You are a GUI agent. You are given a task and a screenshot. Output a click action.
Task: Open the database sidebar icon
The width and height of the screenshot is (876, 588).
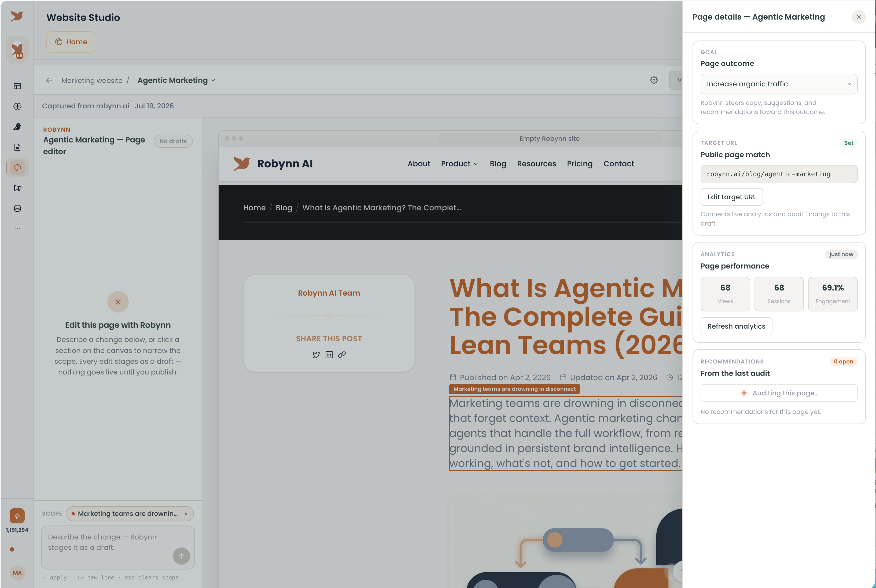pos(17,208)
